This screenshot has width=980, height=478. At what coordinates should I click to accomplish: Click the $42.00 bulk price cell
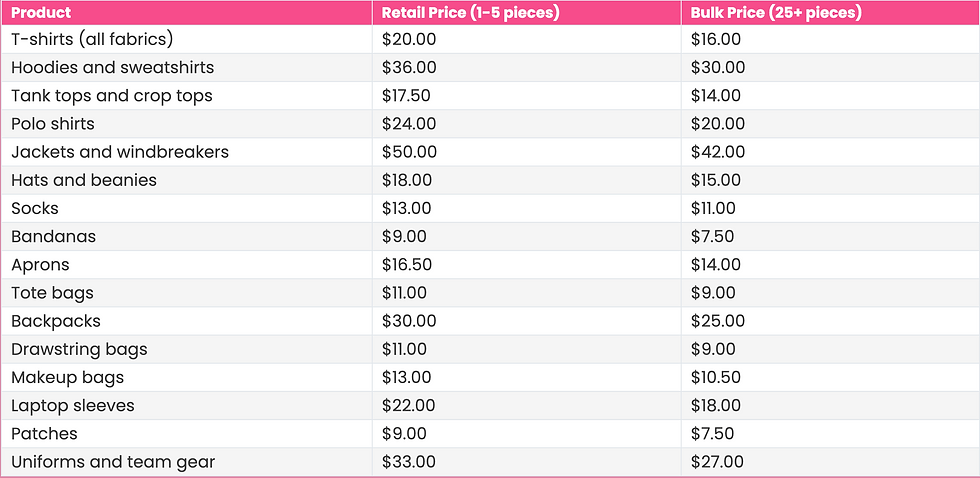(717, 152)
